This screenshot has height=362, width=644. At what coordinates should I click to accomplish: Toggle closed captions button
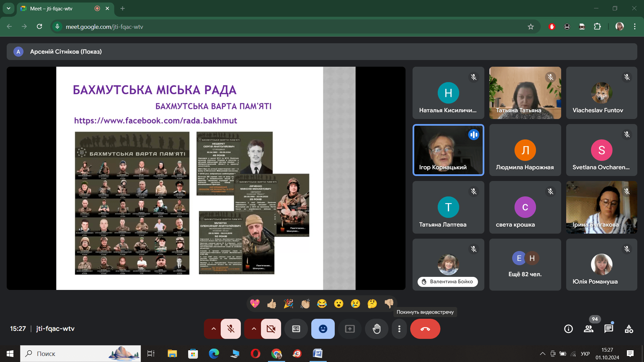296,329
